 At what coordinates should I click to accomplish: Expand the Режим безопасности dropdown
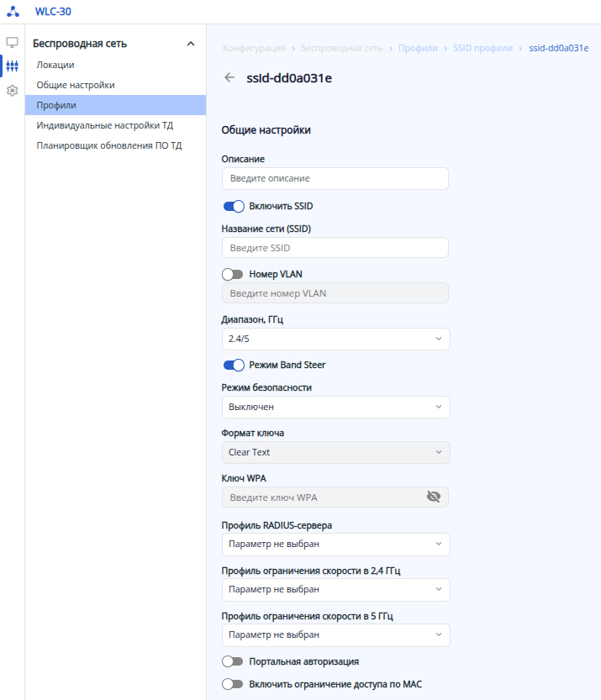coord(335,407)
